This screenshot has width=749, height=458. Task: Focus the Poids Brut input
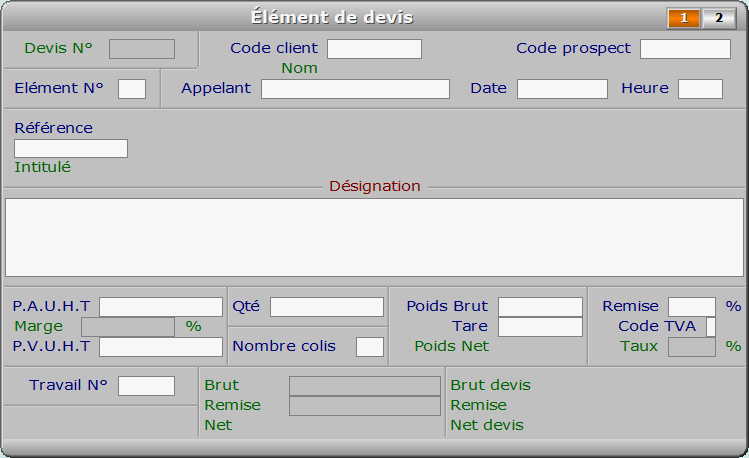click(540, 307)
